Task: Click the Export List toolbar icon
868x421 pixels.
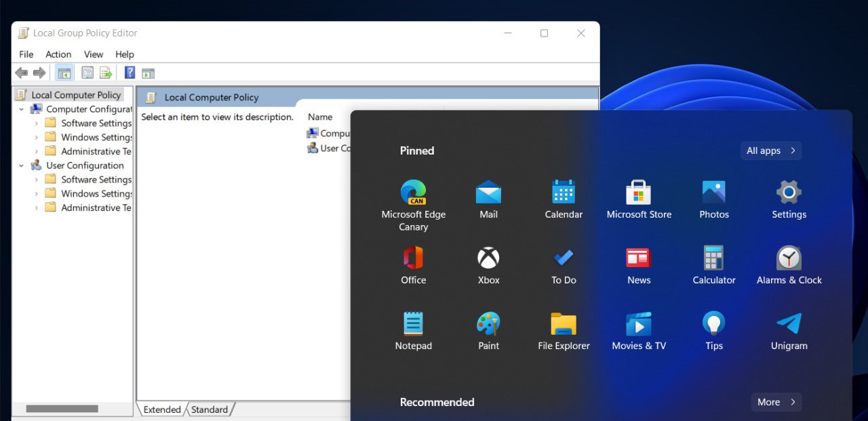Action: (x=106, y=73)
